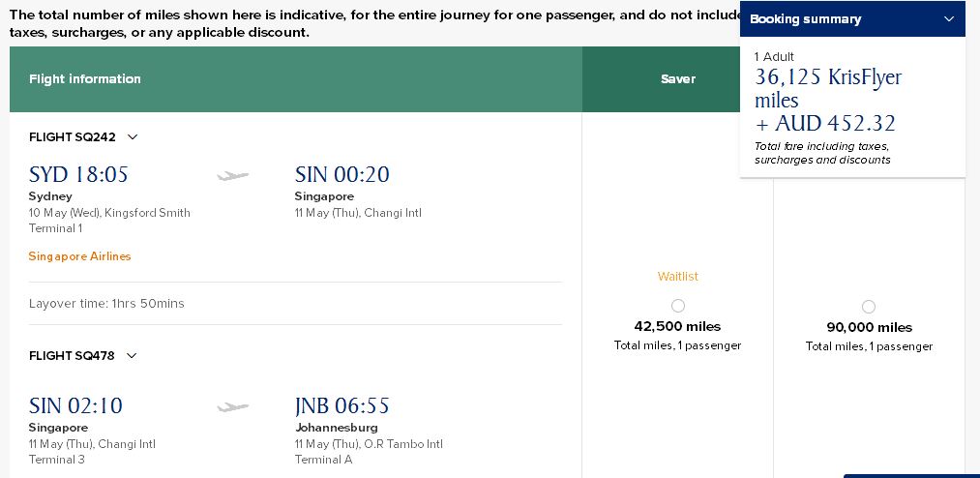Click the AUD 452.32 fare amount
The image size is (980, 478).
[x=835, y=124]
